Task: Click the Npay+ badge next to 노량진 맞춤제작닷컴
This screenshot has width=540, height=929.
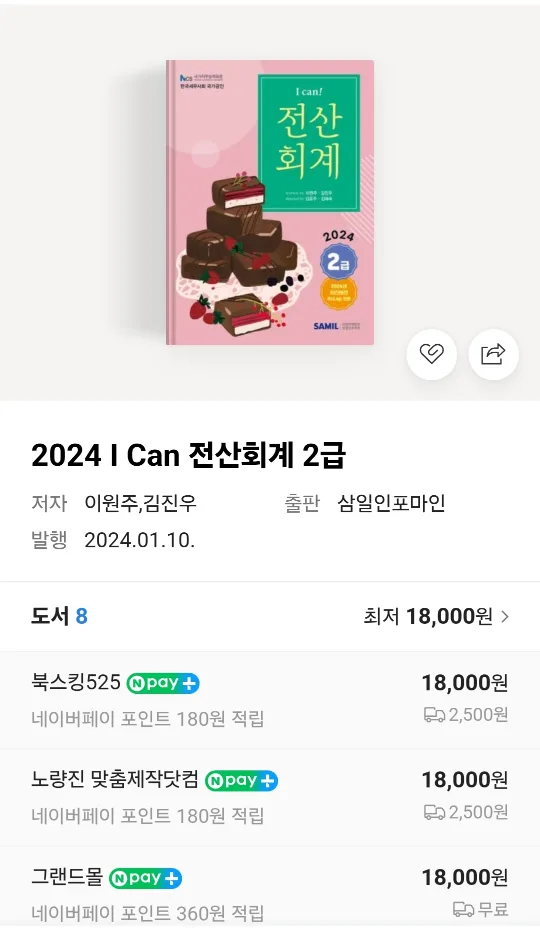Action: 241,780
